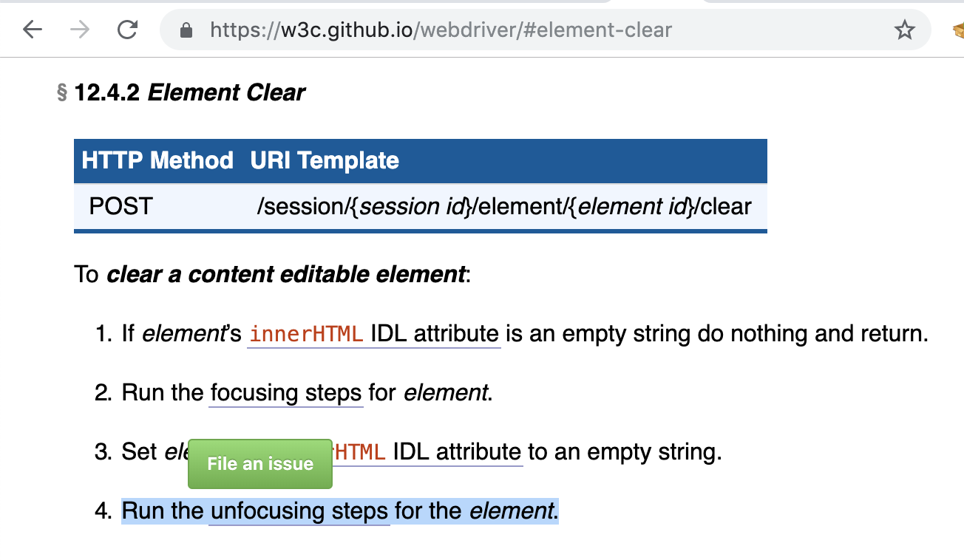
Task: Select the HTTP Method column header
Action: [157, 160]
